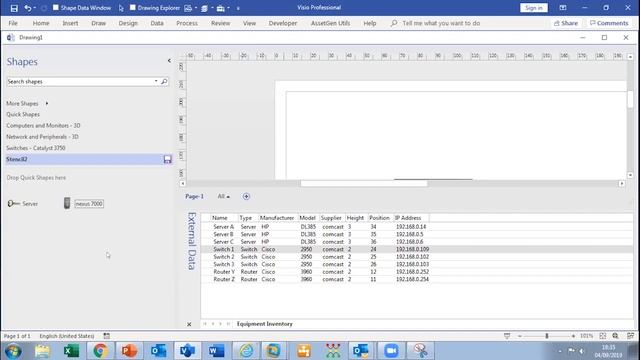Screen dimensions: 640x360
Task: Click the Share button
Action: tap(566, 23)
